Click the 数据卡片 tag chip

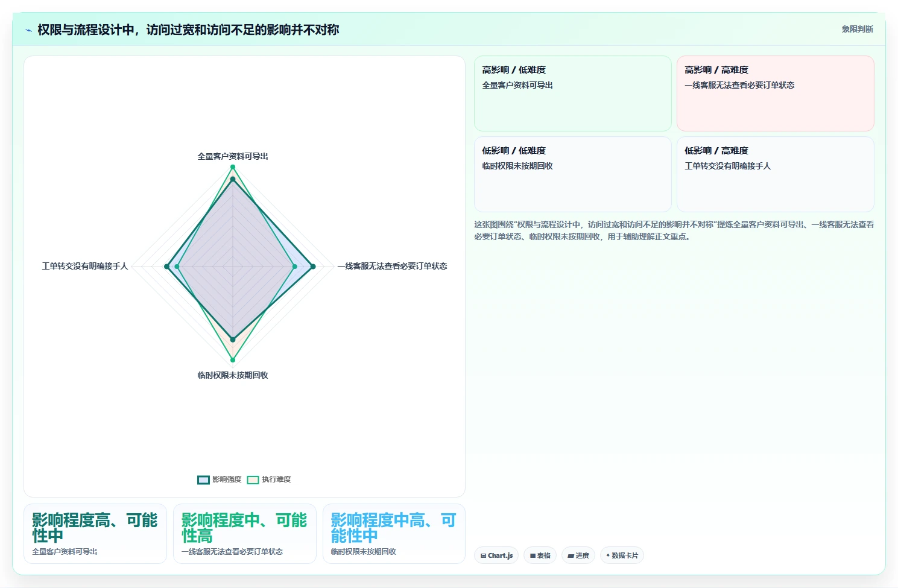[622, 555]
